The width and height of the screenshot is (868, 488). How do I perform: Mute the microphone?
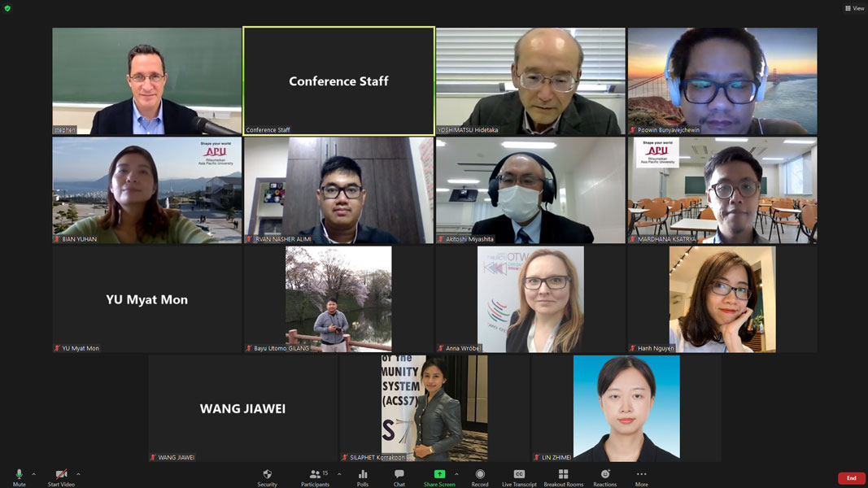pyautogui.click(x=19, y=475)
